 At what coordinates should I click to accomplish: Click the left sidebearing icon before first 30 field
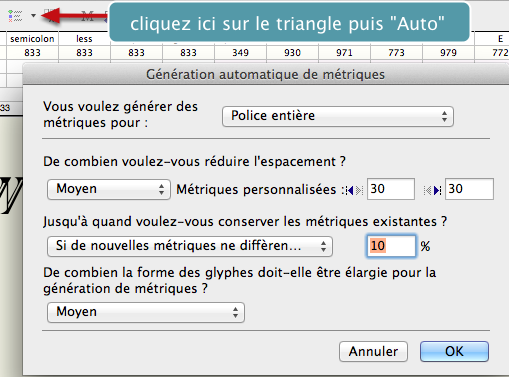point(354,190)
